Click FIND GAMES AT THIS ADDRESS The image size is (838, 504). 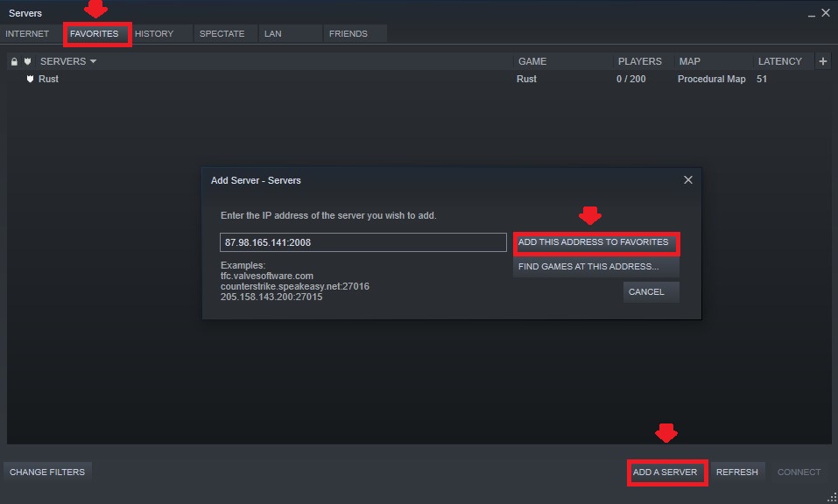tap(596, 267)
